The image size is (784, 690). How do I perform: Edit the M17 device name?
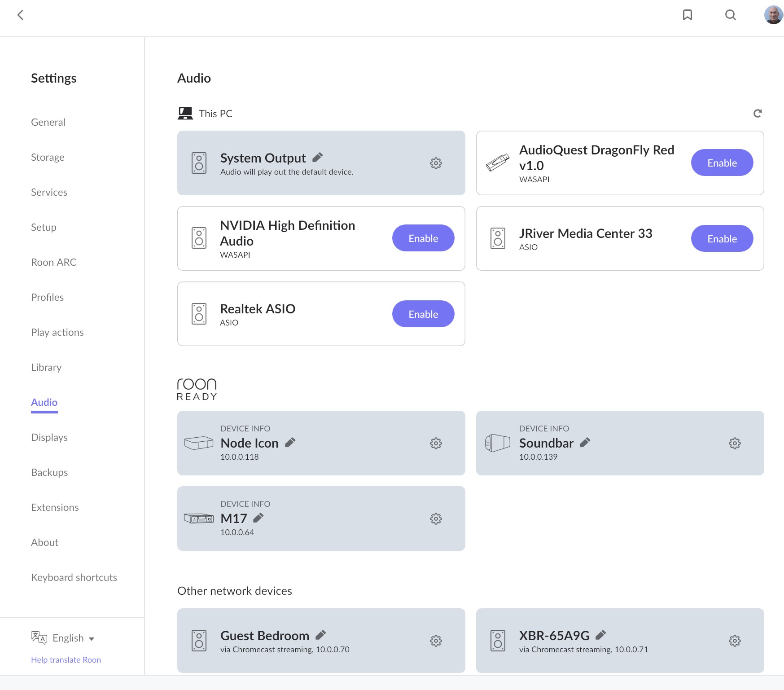click(x=258, y=518)
